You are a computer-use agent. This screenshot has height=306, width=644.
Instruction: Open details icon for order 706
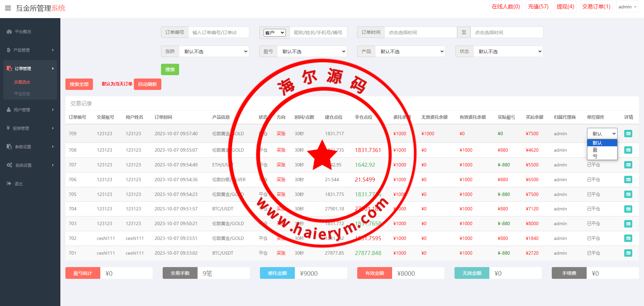click(628, 180)
